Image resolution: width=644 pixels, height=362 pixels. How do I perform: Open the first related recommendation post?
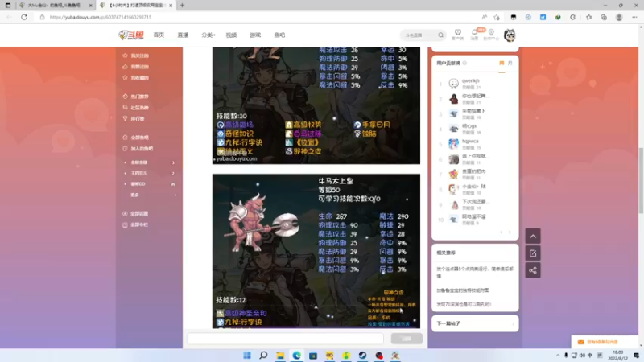(x=475, y=273)
